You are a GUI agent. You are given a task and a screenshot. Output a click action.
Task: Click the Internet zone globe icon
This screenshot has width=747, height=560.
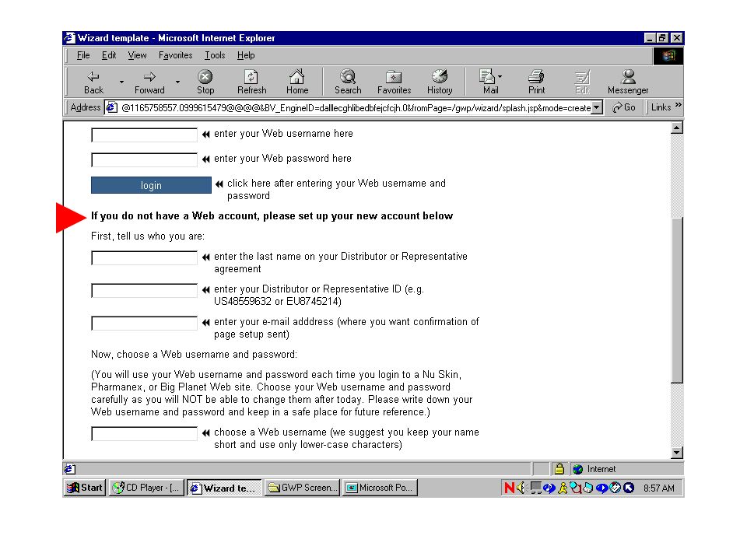click(578, 470)
